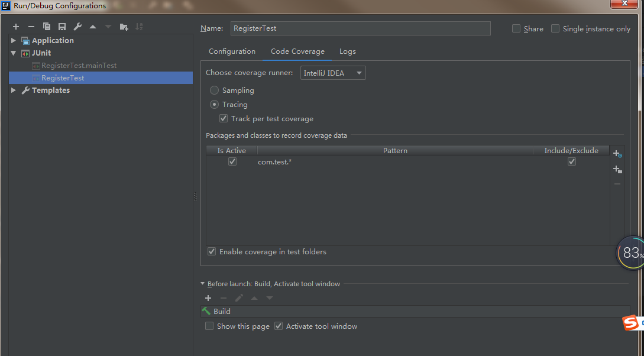Viewport: 644px width, 356px height.
Task: Toggle Single instance only checkbox
Action: [555, 29]
